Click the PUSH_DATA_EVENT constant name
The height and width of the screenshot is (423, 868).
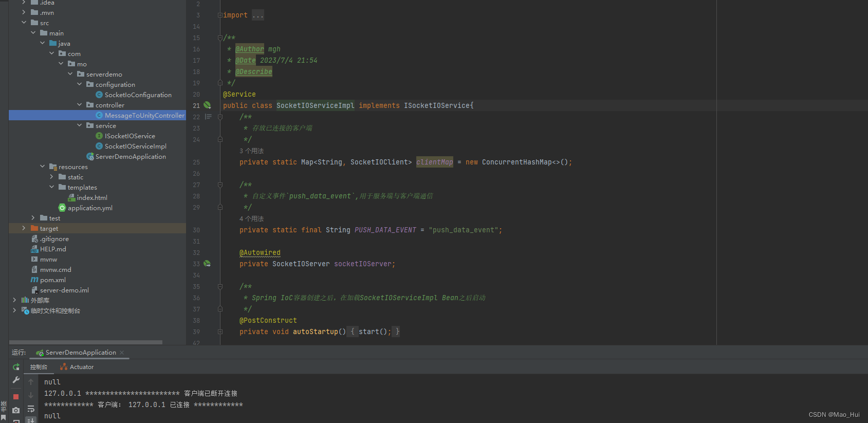(x=385, y=230)
